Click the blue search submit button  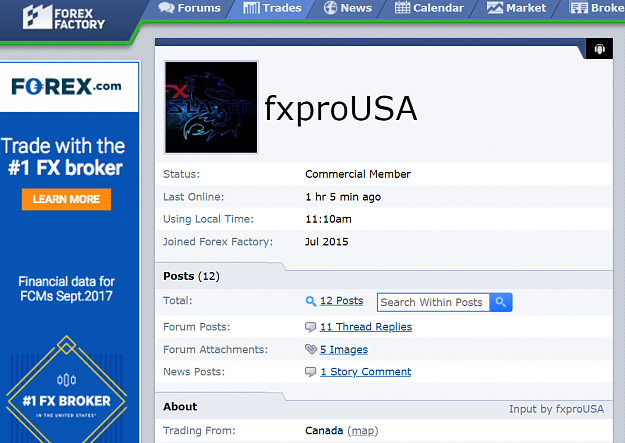pyautogui.click(x=501, y=302)
